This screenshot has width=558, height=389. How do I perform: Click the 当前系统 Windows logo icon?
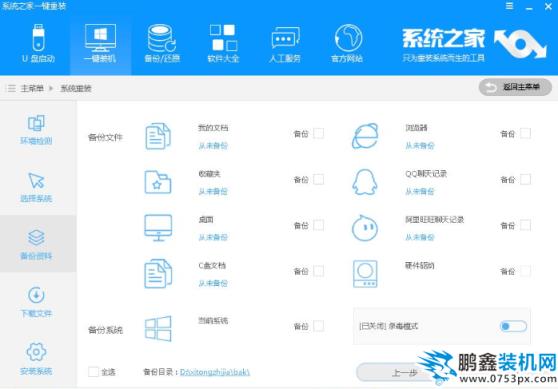pos(158,328)
